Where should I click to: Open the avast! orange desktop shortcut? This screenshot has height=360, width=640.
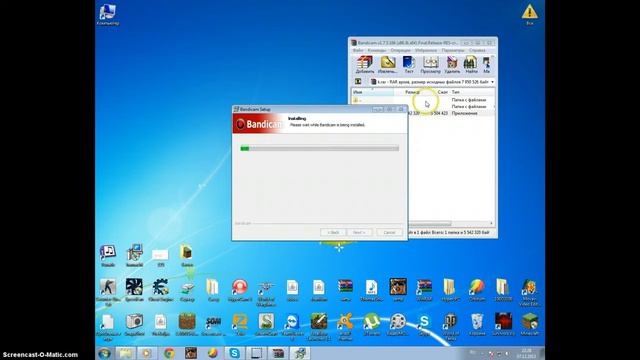(345, 327)
